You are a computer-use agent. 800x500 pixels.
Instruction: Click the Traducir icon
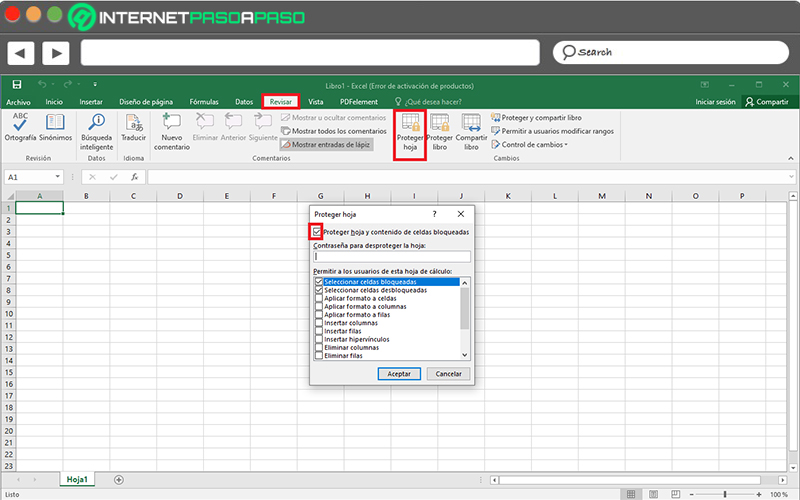[134, 127]
